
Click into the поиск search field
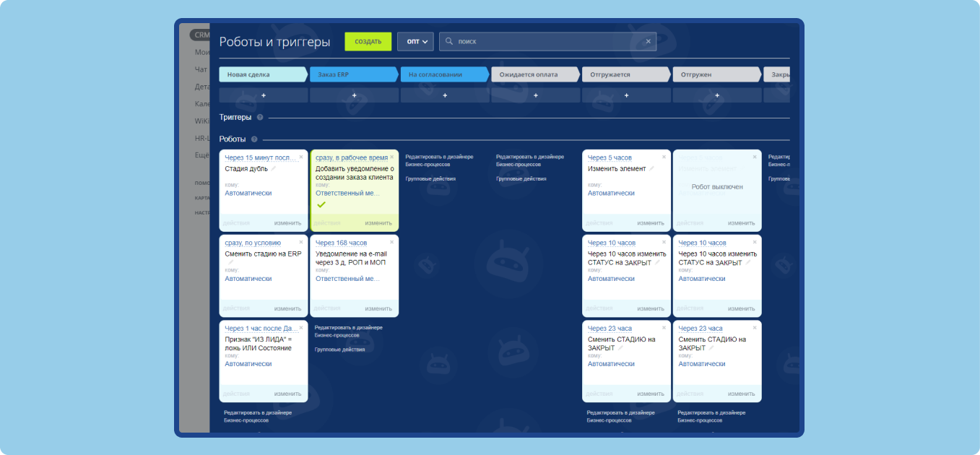click(549, 42)
